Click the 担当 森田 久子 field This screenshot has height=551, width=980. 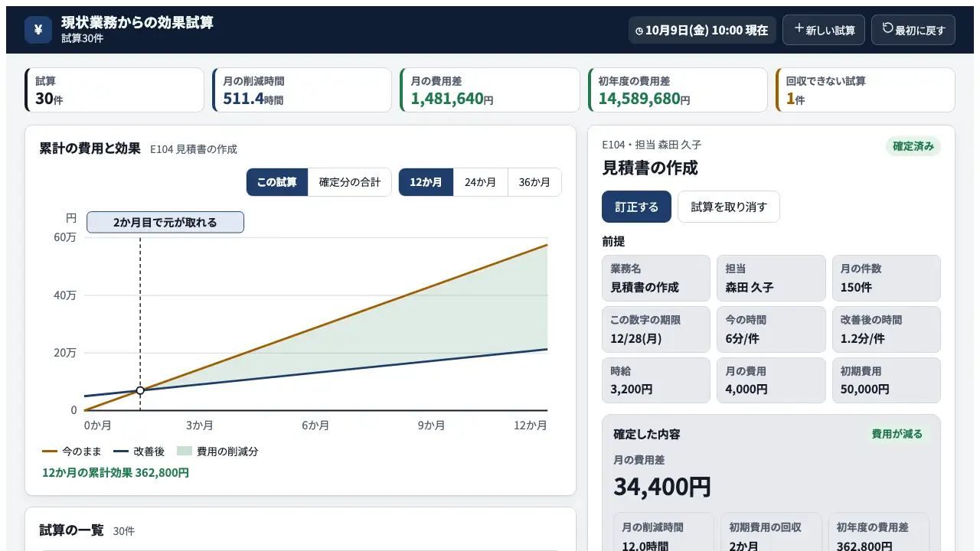coord(772,278)
